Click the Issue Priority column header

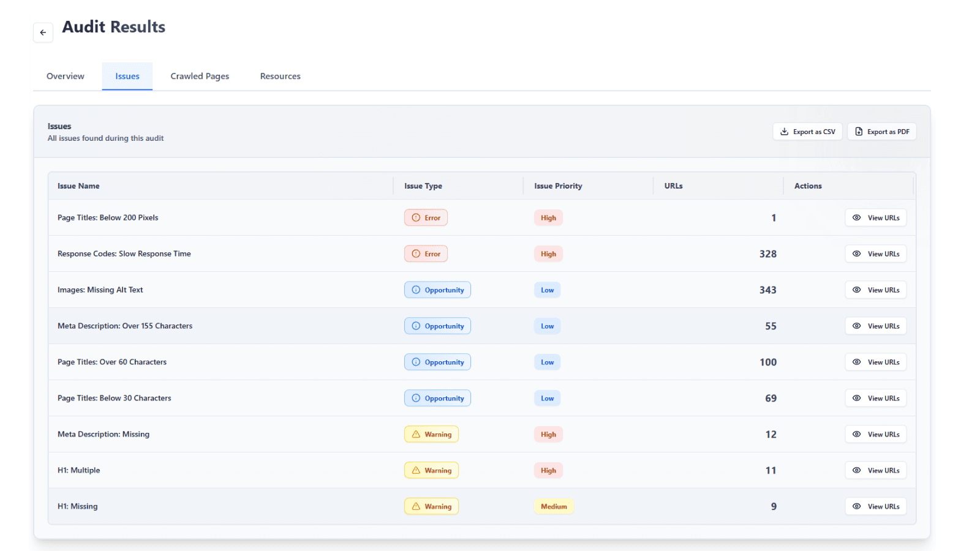click(x=558, y=186)
